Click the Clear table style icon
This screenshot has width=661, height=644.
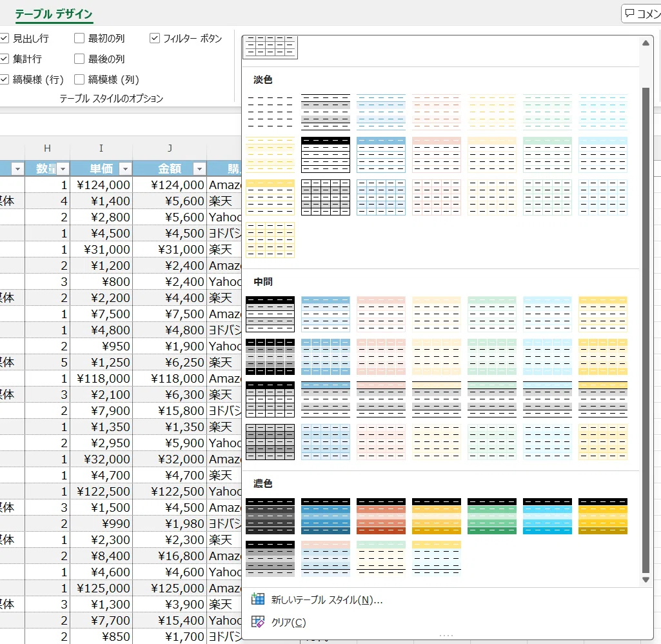pyautogui.click(x=257, y=621)
